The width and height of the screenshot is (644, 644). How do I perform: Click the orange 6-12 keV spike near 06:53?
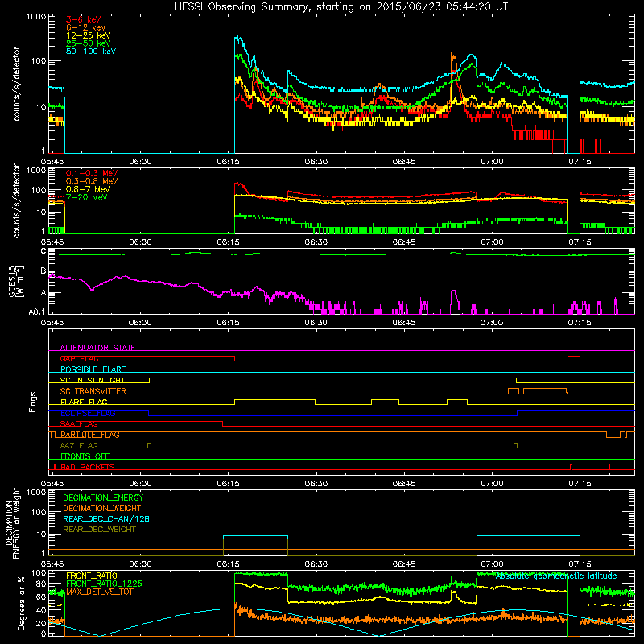tap(452, 57)
